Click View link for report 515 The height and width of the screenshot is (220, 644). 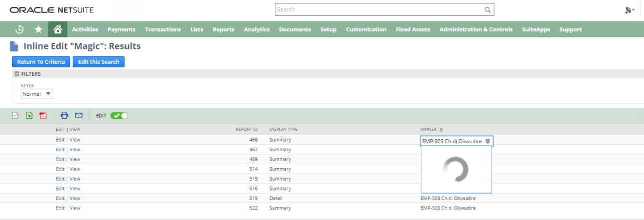click(75, 179)
